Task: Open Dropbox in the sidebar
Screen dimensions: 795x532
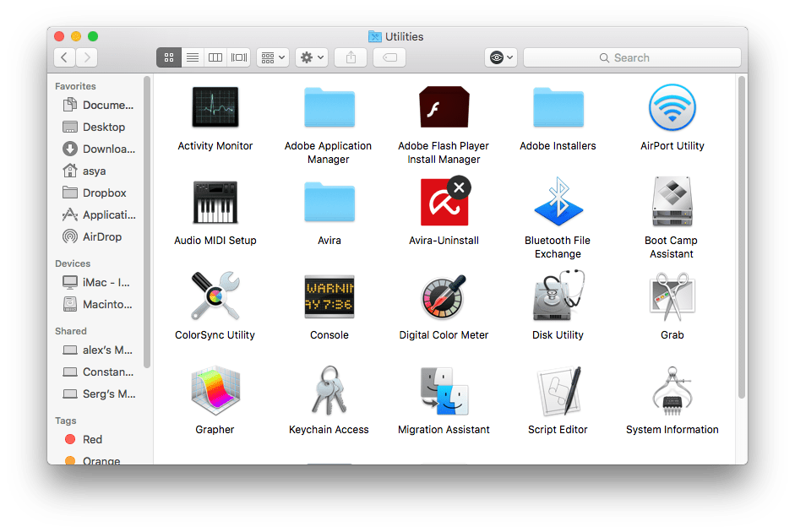Action: tap(99, 193)
